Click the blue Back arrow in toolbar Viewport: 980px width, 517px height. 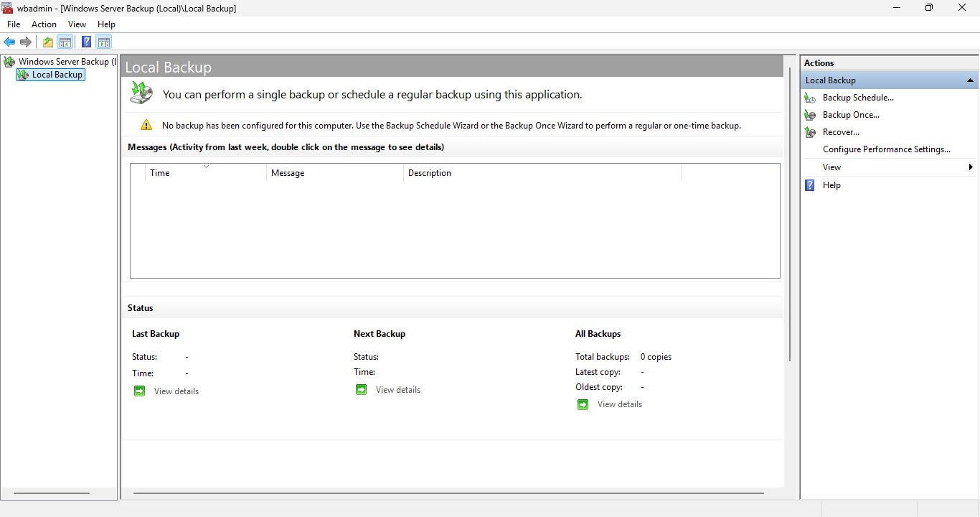point(9,42)
